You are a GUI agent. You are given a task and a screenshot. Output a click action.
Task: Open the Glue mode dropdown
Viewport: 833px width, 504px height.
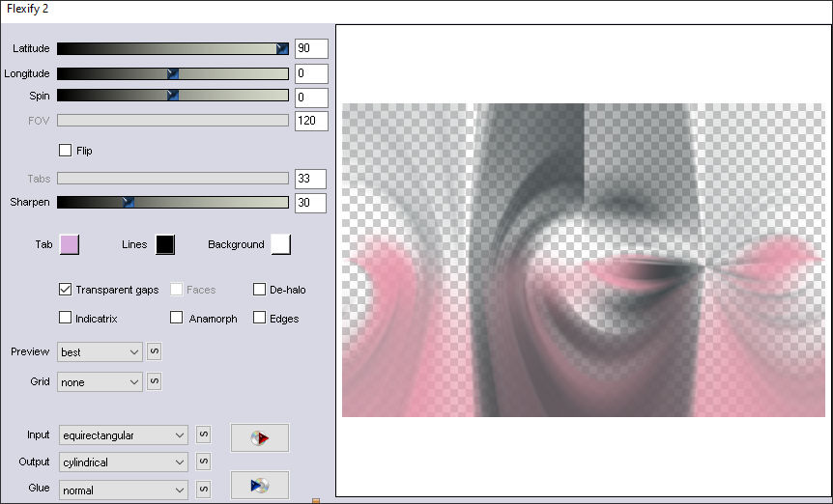click(124, 490)
